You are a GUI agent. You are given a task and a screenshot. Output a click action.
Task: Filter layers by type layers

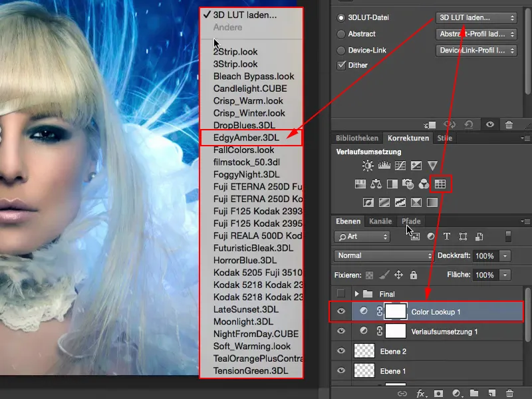447,236
